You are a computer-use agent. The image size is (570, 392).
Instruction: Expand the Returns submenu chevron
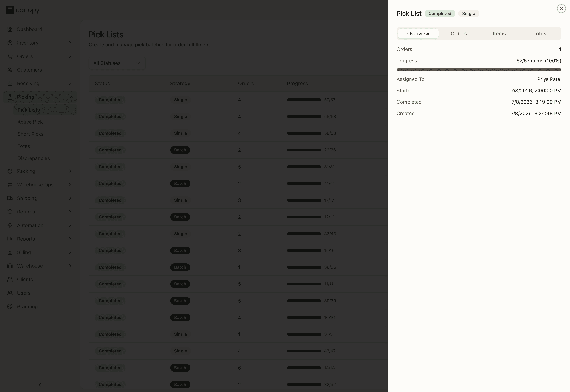pos(70,212)
